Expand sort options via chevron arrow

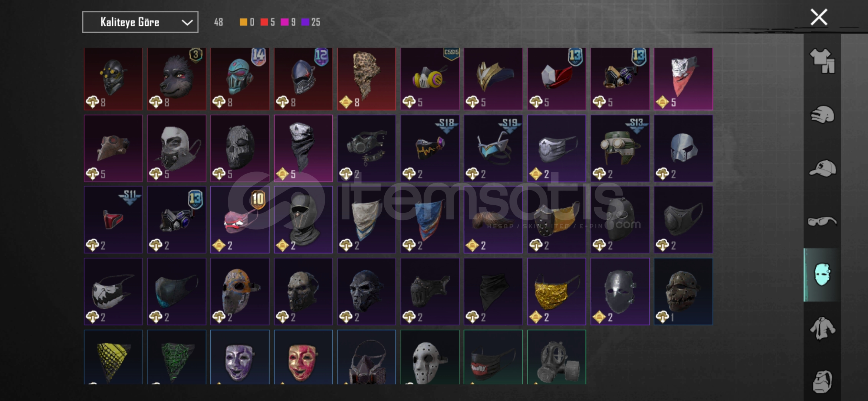(187, 23)
